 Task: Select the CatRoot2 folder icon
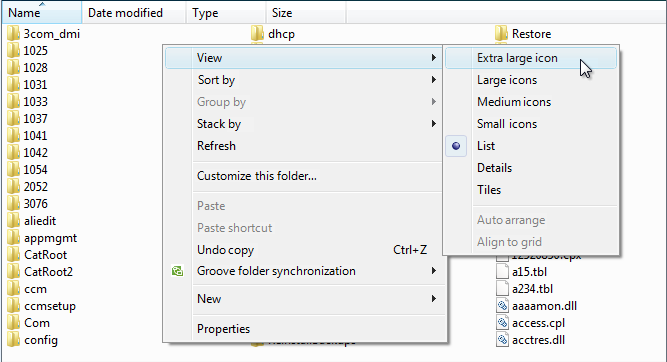click(13, 272)
